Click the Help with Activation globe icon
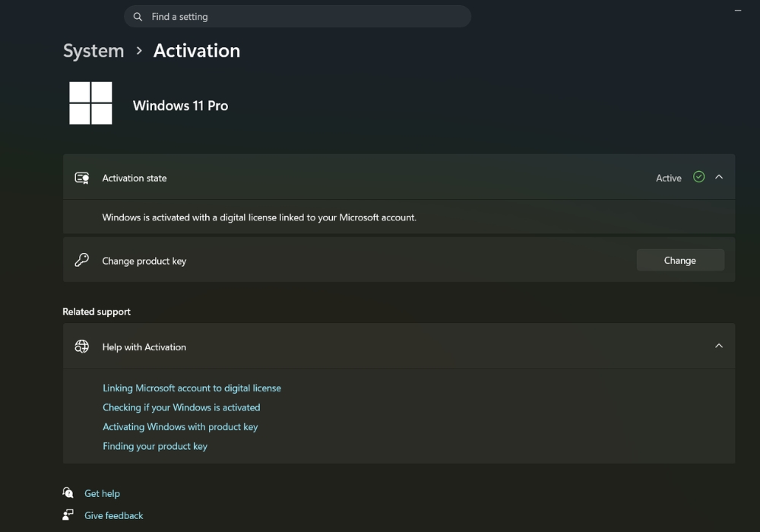 point(82,347)
